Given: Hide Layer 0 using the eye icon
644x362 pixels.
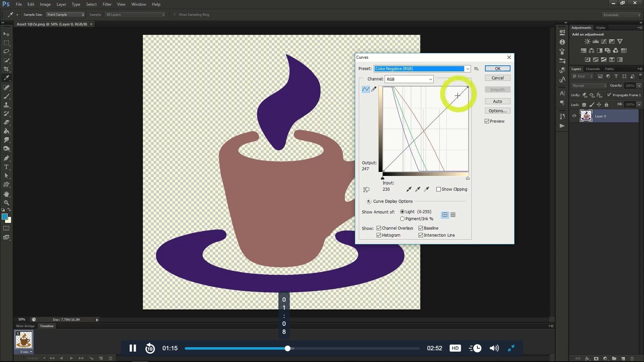Looking at the screenshot, I should [x=574, y=116].
